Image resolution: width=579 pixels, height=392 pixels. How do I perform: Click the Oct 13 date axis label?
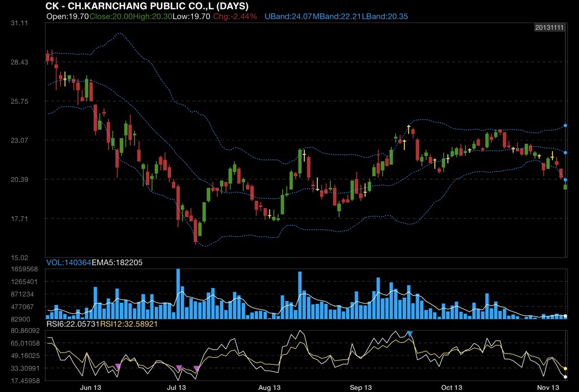coord(452,387)
